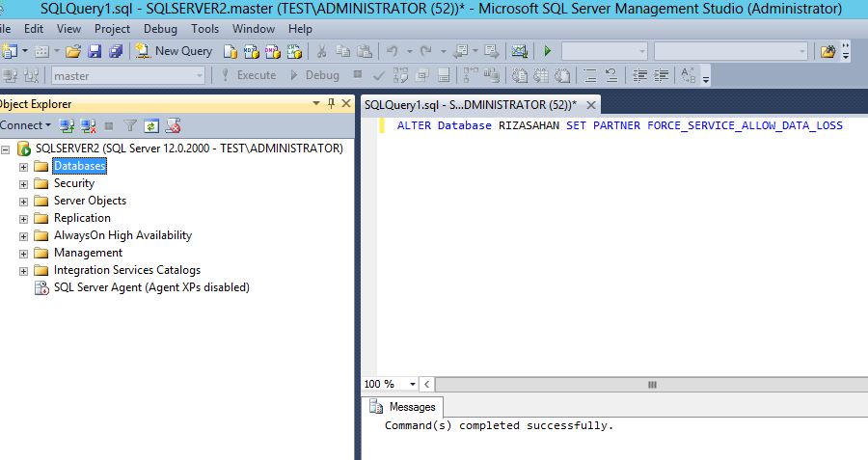Screen dimensions: 868x460
Task: Click Disconnect icon in Object Explorer toolbar
Action: [x=88, y=125]
